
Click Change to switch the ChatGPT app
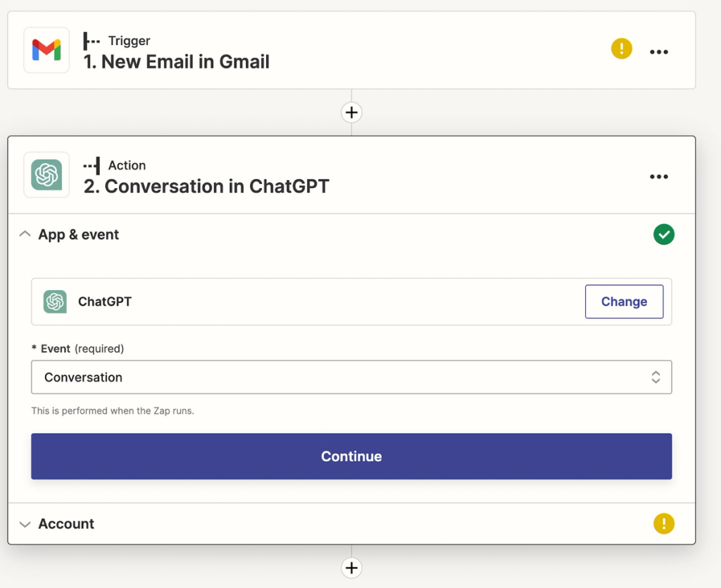tap(624, 301)
